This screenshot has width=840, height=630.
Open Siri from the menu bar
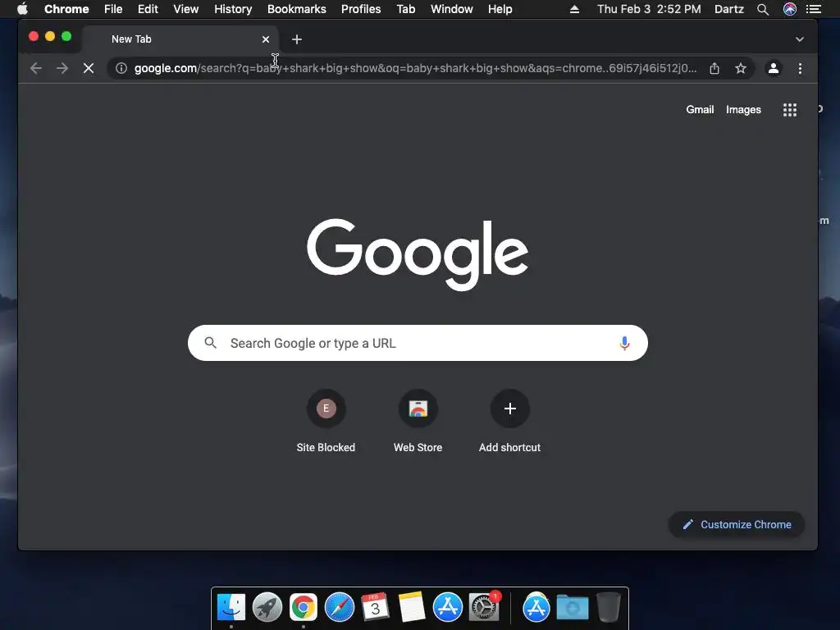pos(790,9)
